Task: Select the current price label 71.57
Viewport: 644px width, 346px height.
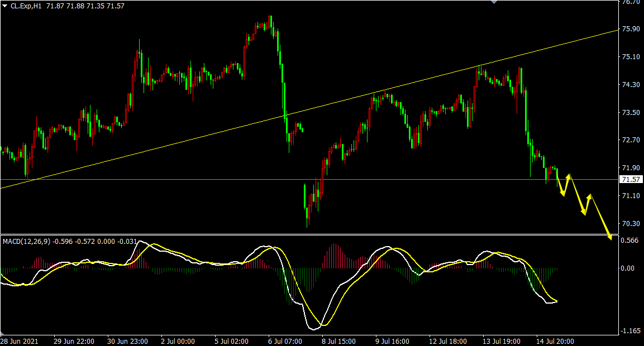Action: tap(631, 180)
